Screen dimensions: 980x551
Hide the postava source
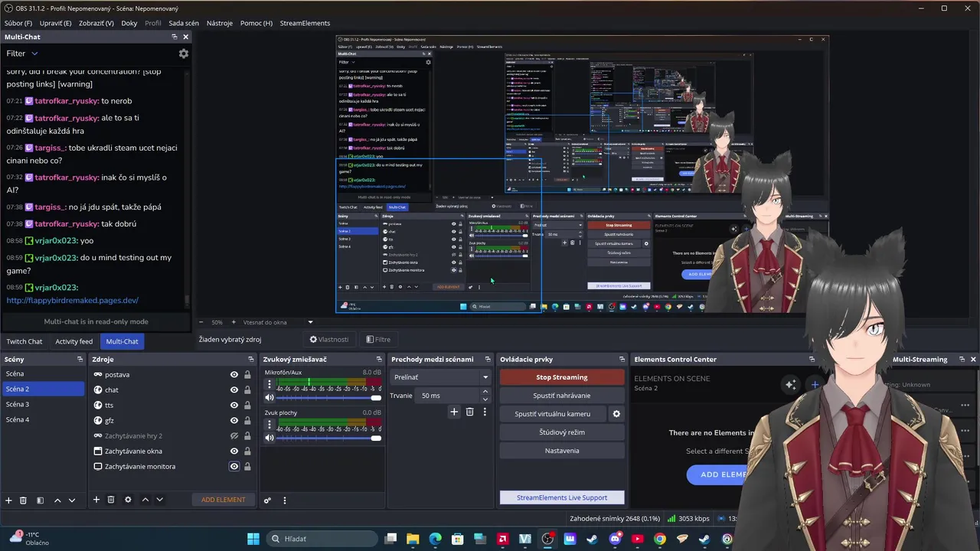point(234,375)
